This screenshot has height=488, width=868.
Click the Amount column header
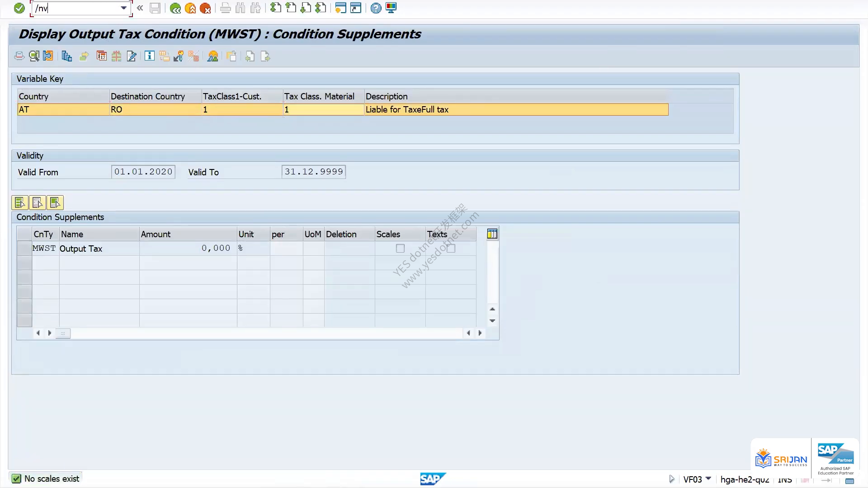coord(188,234)
